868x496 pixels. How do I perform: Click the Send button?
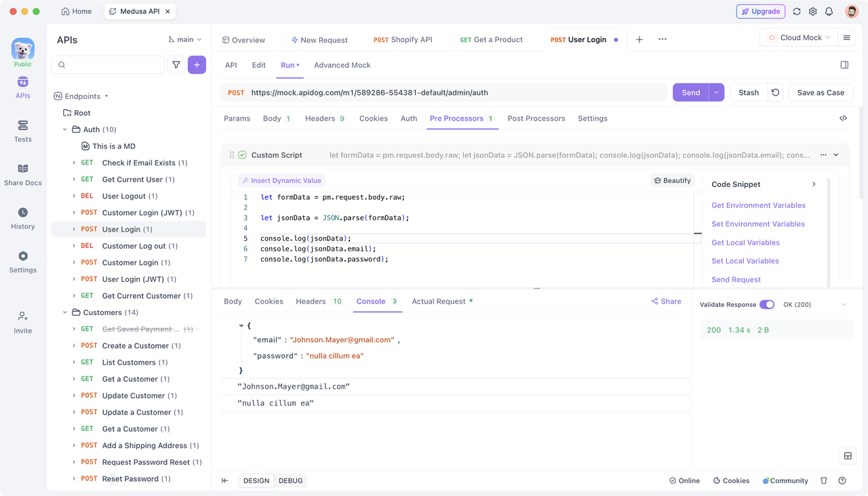pyautogui.click(x=690, y=92)
